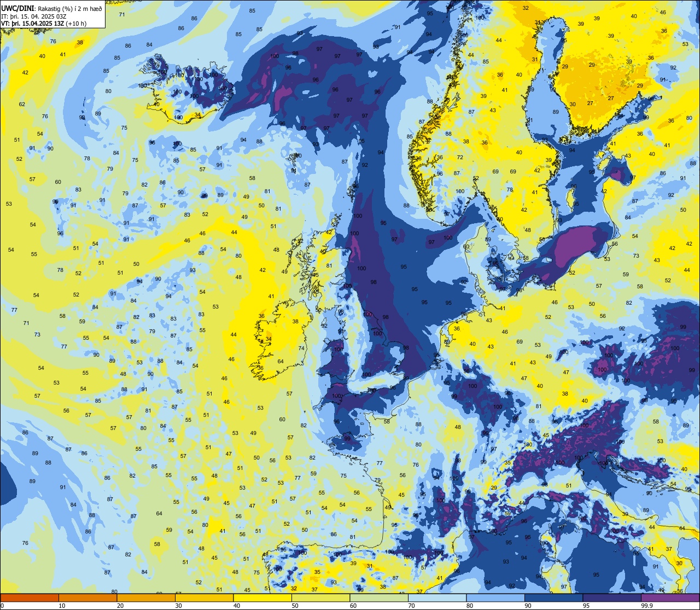The height and width of the screenshot is (610, 700).
Task: Click the pale yellow 50–60 legend swatch
Action: [x=320, y=597]
